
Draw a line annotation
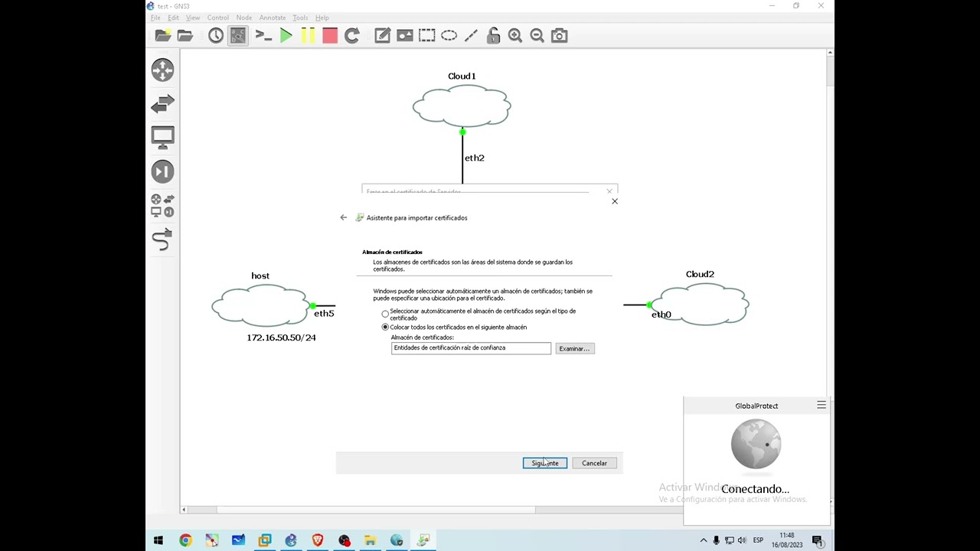pos(471,35)
